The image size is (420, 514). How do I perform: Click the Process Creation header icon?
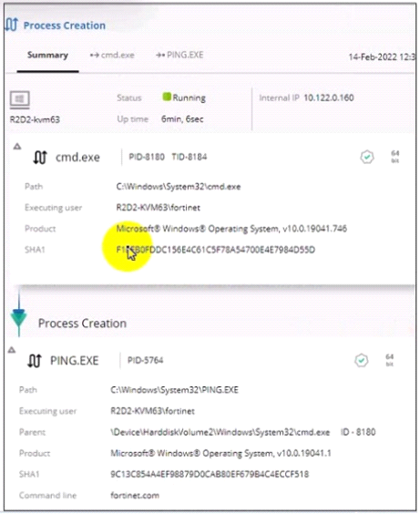click(x=12, y=25)
